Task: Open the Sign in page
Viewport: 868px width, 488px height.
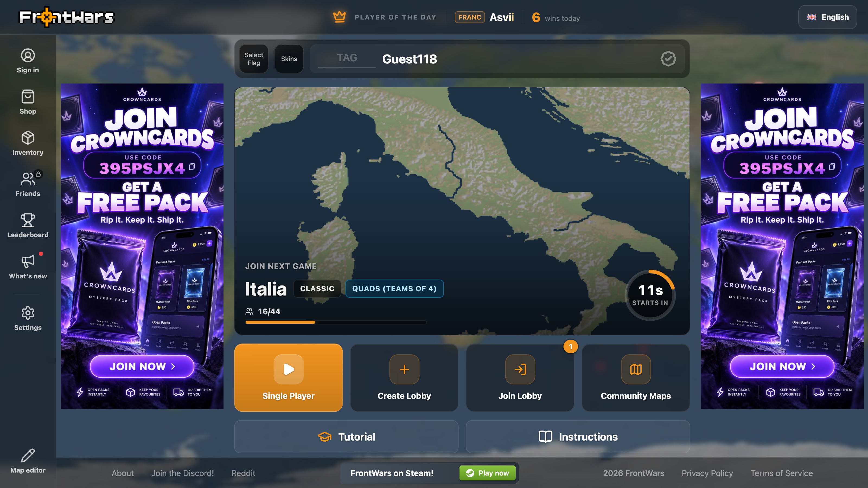Action: [x=28, y=61]
